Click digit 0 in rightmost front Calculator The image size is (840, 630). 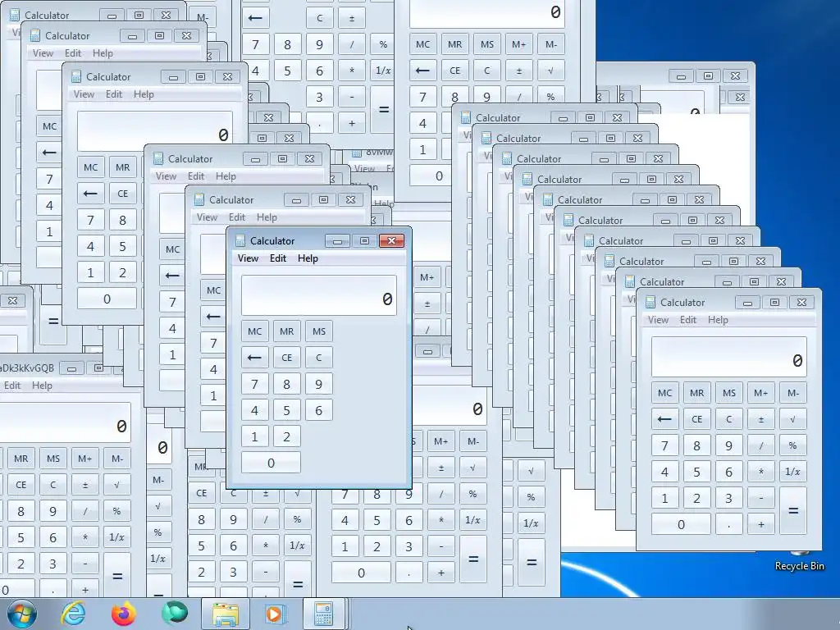pyautogui.click(x=681, y=524)
